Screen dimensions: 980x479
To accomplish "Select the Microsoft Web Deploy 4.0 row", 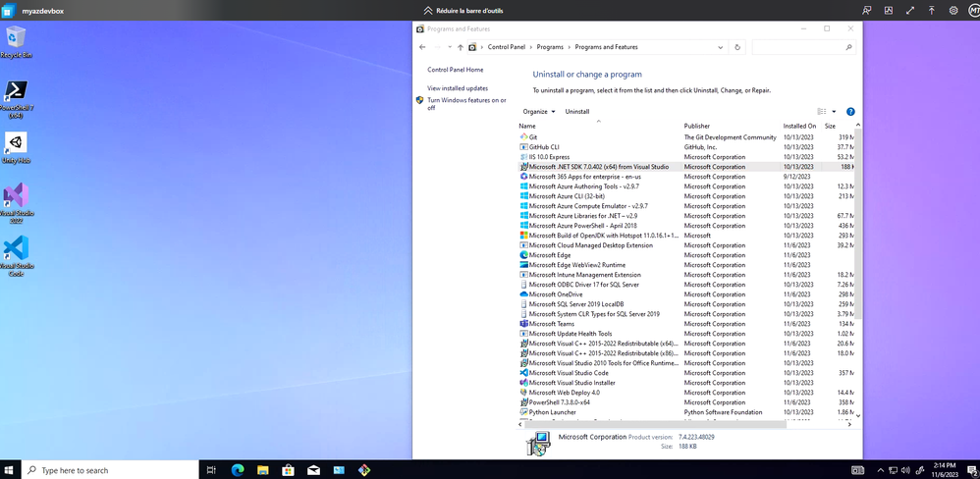I will click(686, 393).
